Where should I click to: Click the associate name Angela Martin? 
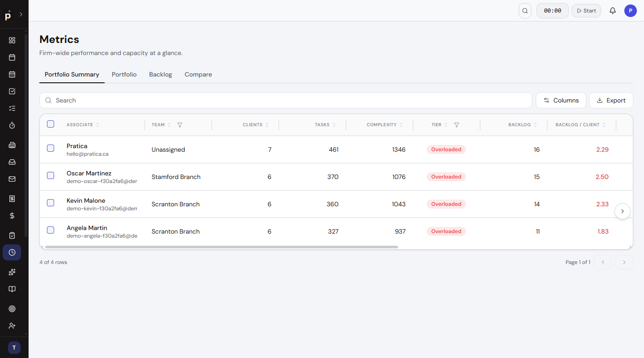[87, 228]
